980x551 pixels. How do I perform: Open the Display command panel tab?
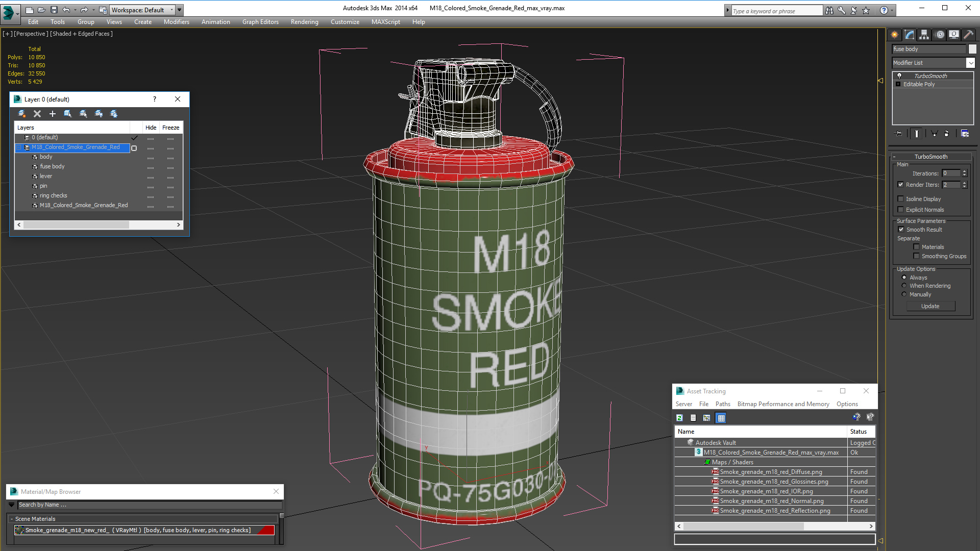click(x=954, y=35)
